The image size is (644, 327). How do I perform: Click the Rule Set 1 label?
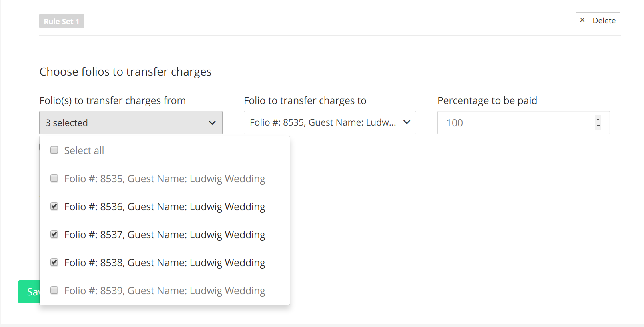[62, 21]
